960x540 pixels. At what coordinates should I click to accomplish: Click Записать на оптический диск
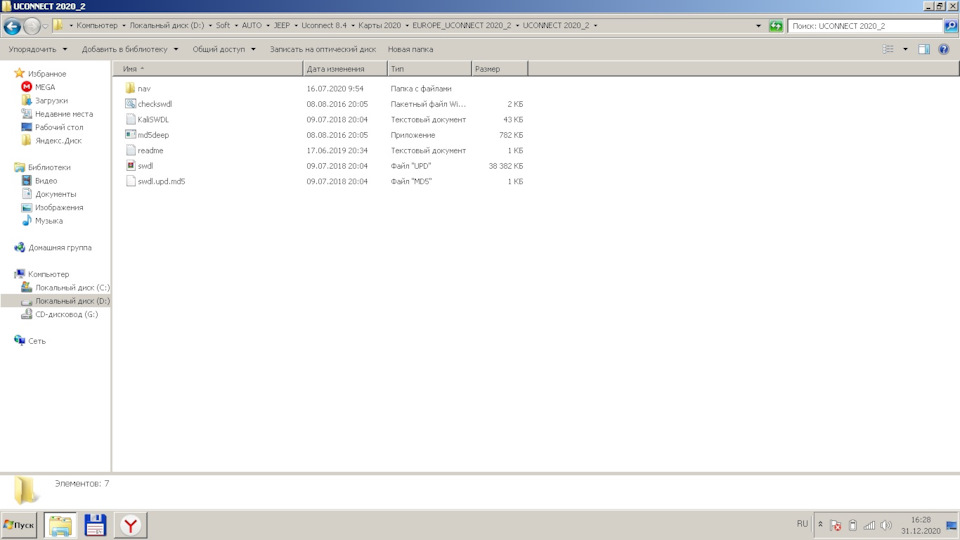pyautogui.click(x=323, y=49)
